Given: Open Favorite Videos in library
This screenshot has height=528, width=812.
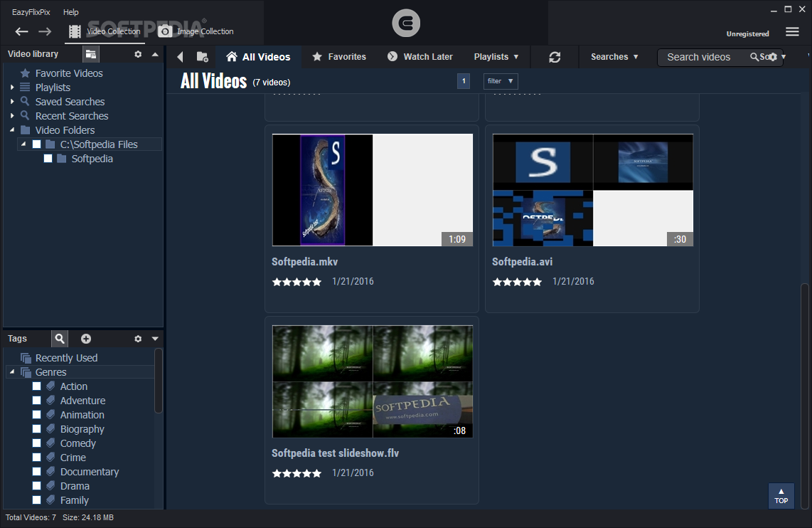Looking at the screenshot, I should click(x=69, y=73).
